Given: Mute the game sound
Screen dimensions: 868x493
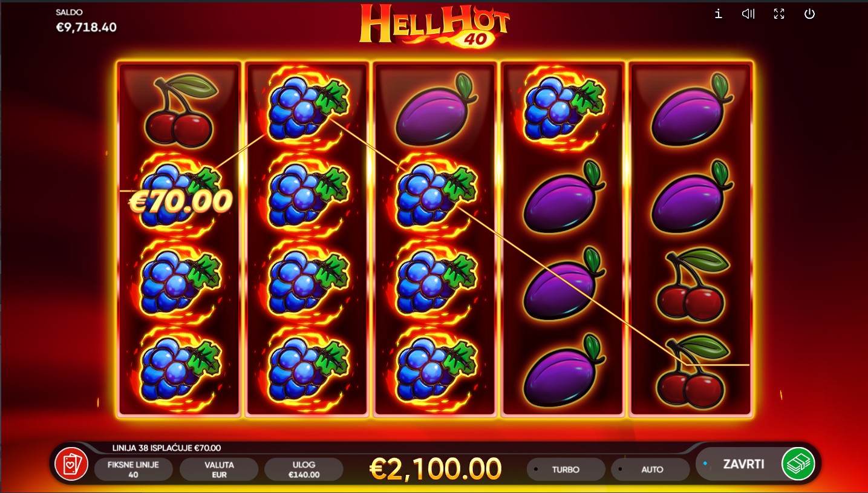Looking at the screenshot, I should 748,13.
